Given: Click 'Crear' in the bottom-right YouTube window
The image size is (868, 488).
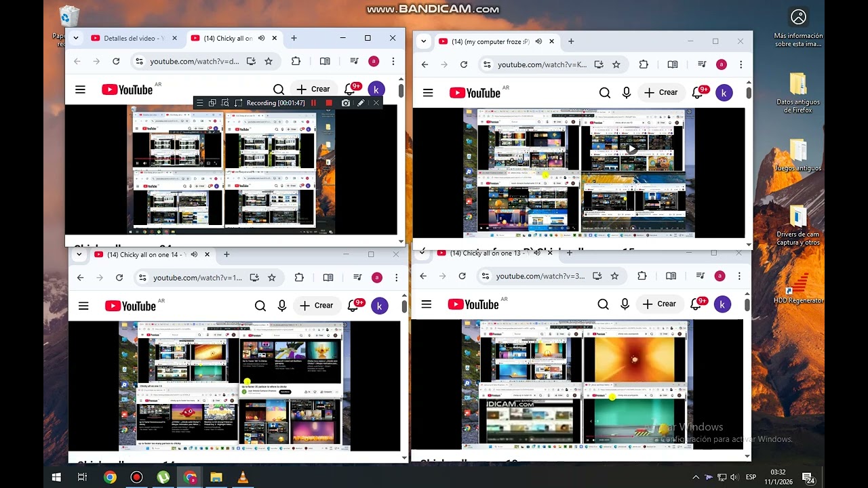Looking at the screenshot, I should pos(660,304).
